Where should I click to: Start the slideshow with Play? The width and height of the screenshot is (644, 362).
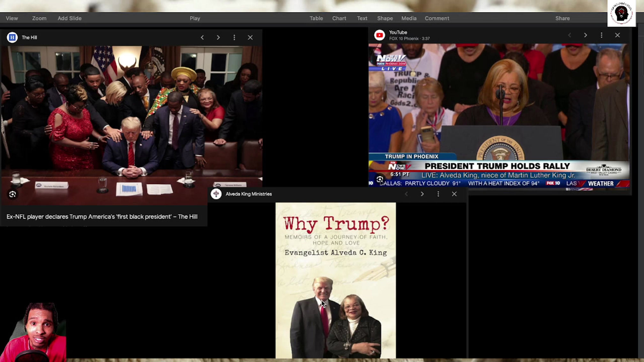click(195, 19)
